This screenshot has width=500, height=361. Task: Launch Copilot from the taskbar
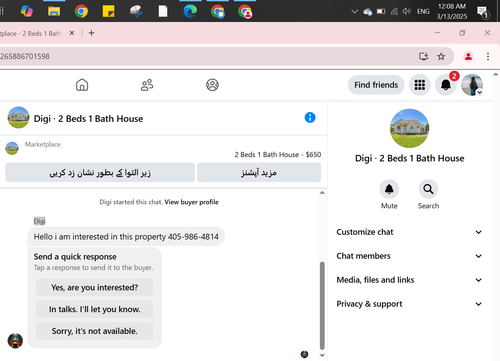pyautogui.click(x=27, y=11)
